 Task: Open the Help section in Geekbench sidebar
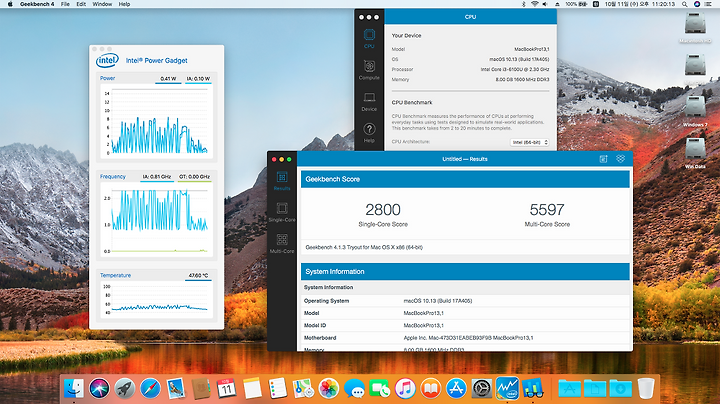pos(369,133)
